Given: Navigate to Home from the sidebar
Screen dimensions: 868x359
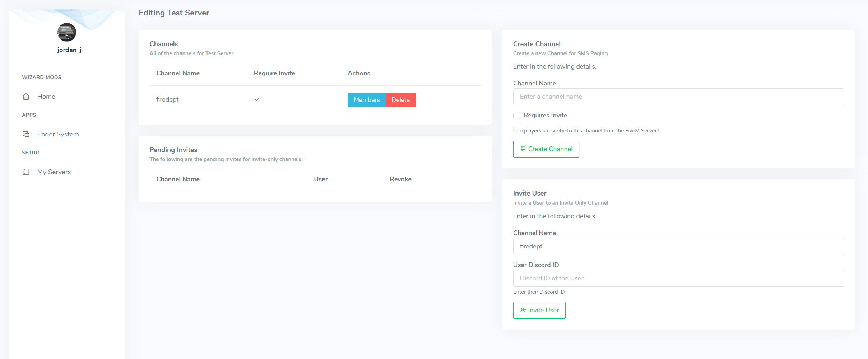Looking at the screenshot, I should pos(46,96).
